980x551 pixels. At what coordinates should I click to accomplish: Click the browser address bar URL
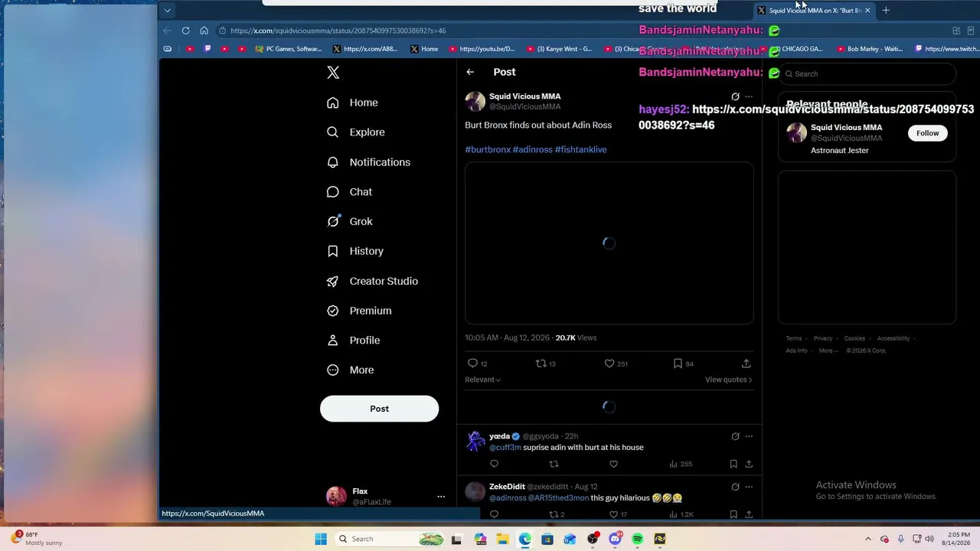coord(338,31)
